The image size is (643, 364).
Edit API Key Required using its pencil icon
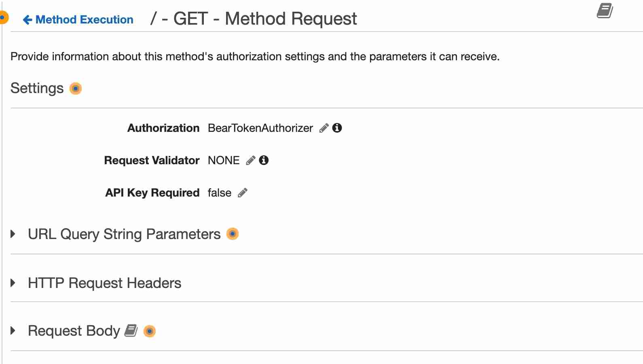pos(243,193)
